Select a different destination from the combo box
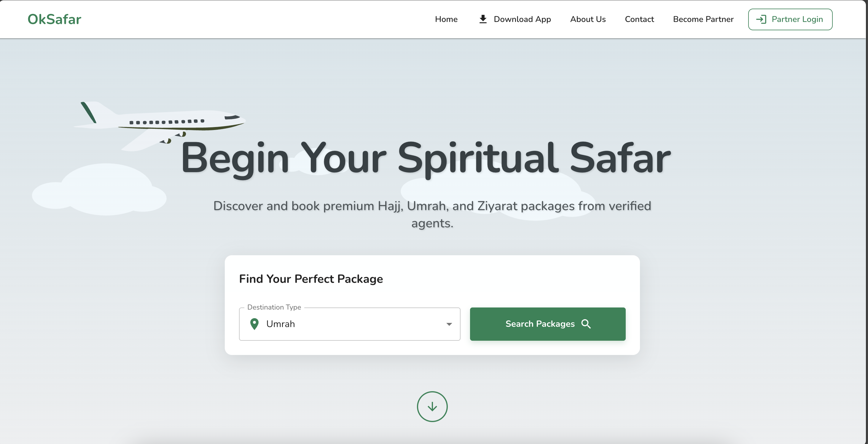This screenshot has height=444, width=868. coord(349,324)
